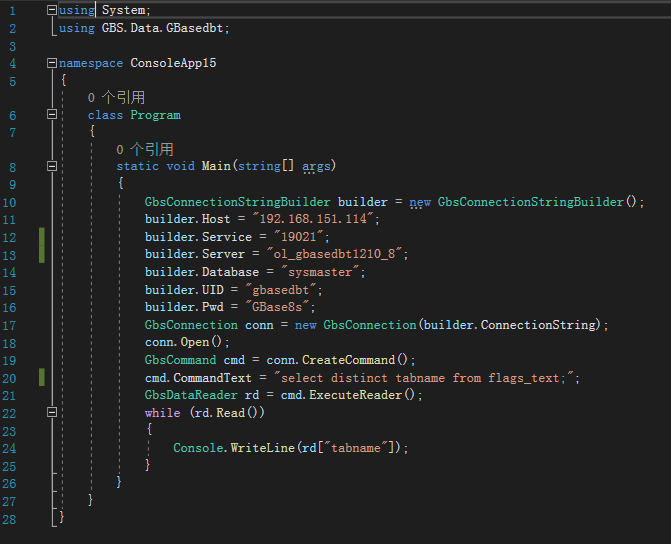Click the green change marker beside line 12
The height and width of the screenshot is (544, 671).
(x=42, y=237)
